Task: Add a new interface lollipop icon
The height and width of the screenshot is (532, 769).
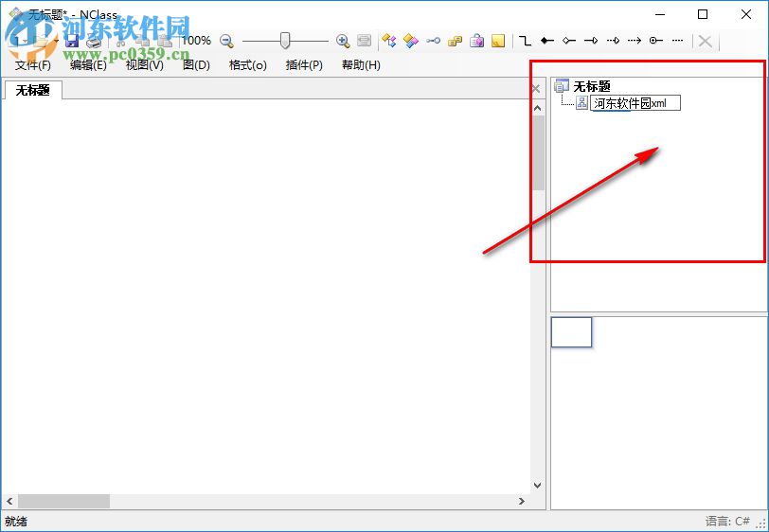Action: [x=433, y=41]
